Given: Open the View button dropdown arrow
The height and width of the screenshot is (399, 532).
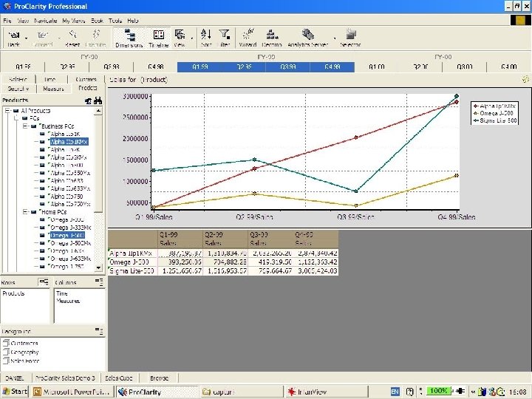Looking at the screenshot, I should pos(192,38).
